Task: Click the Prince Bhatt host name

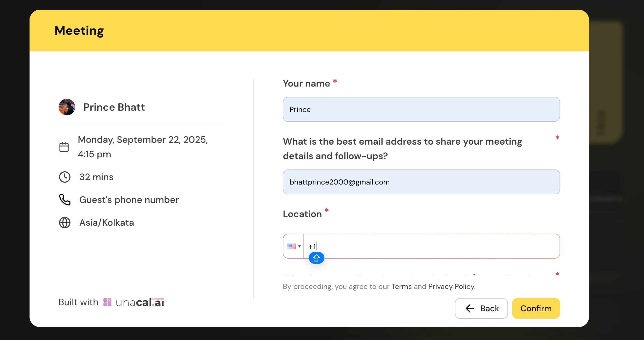Action: [x=114, y=107]
